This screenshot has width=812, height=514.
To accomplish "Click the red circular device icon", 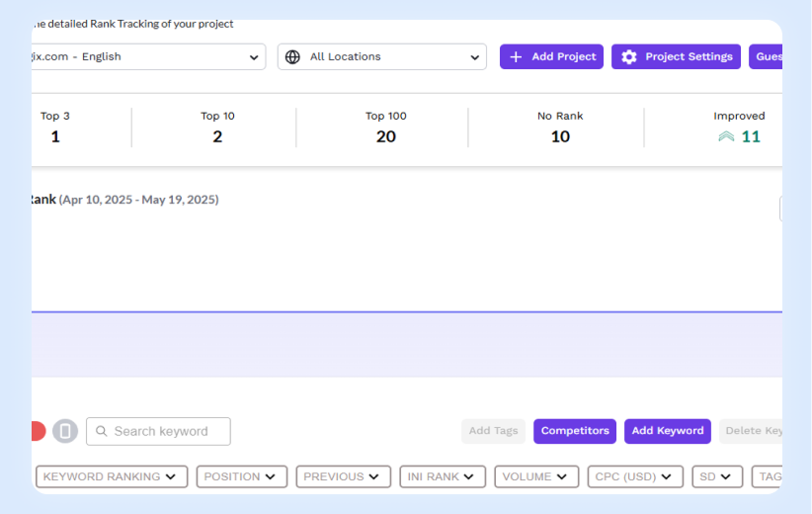I will [38, 431].
